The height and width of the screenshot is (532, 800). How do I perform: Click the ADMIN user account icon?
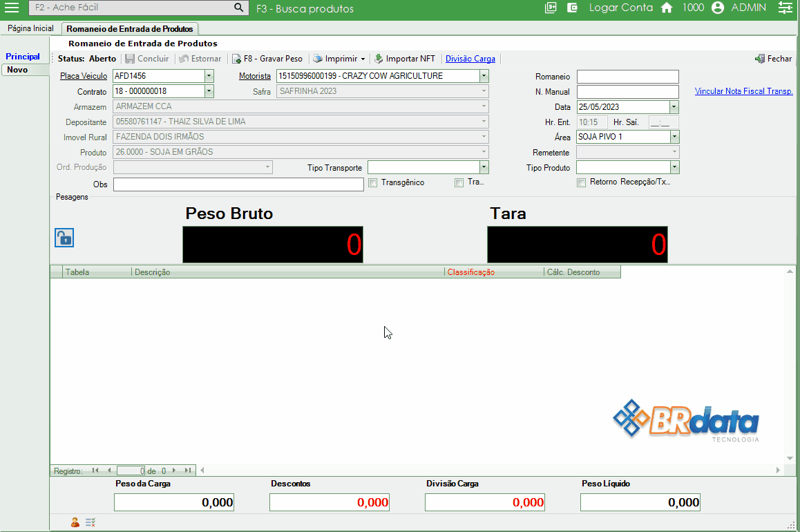718,8
